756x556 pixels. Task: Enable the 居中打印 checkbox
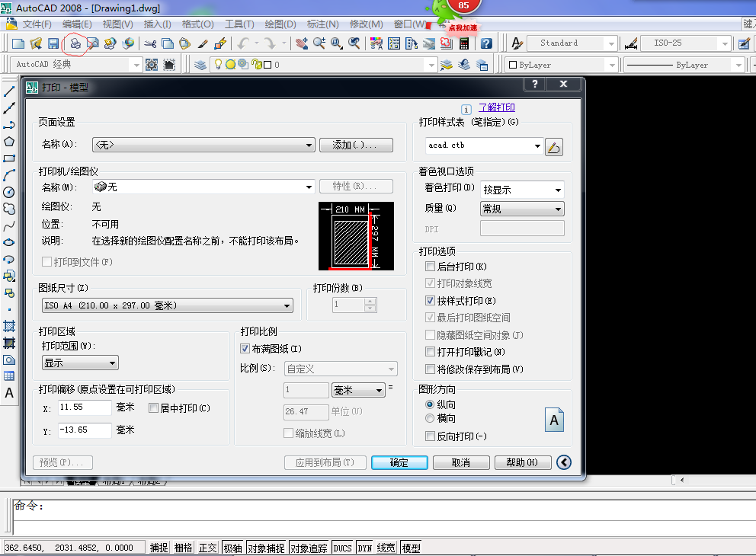coord(153,408)
